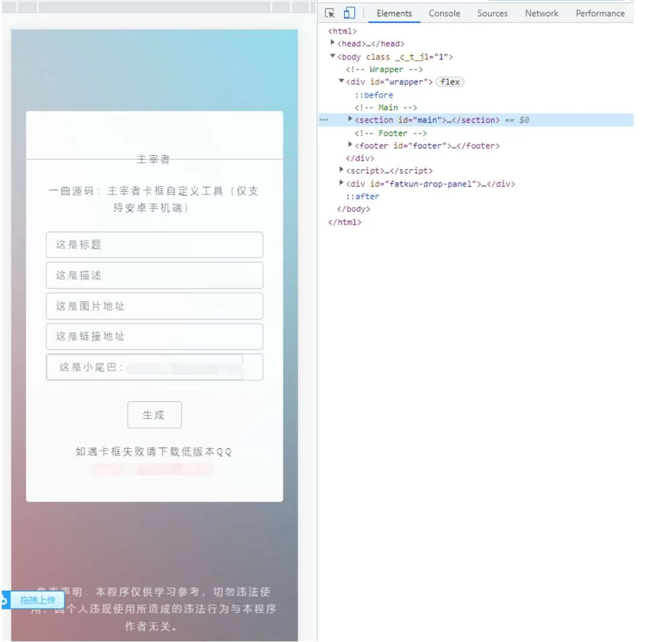Switch to the Performance tab
The width and height of the screenshot is (672, 642).
(600, 13)
